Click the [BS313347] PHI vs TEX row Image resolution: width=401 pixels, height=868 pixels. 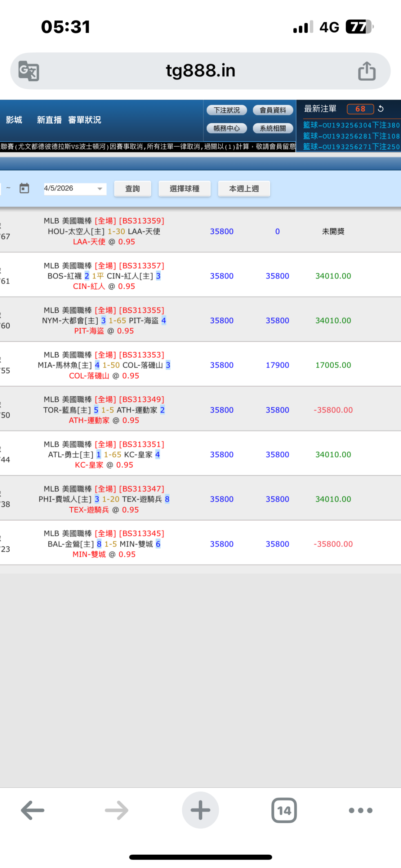pyautogui.click(x=200, y=498)
